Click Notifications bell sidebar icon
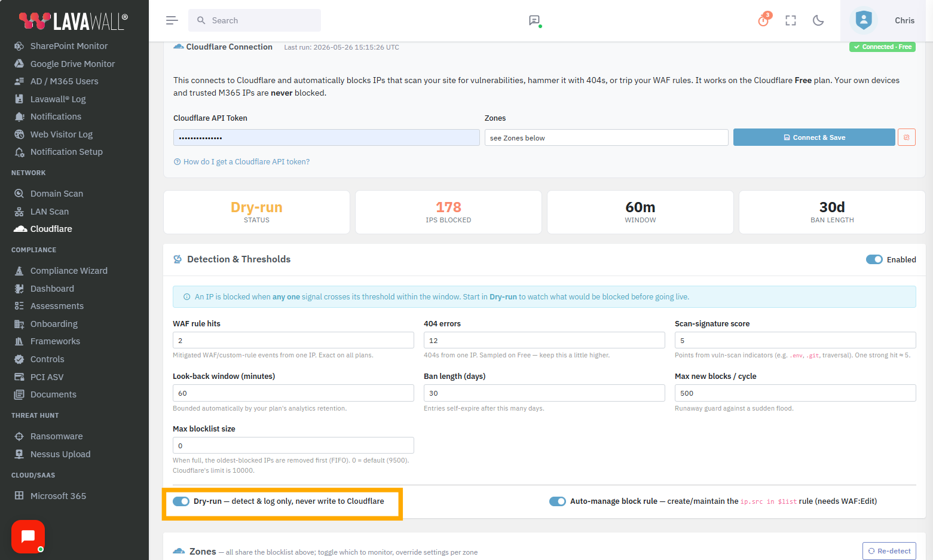This screenshot has height=560, width=933. pyautogui.click(x=19, y=117)
